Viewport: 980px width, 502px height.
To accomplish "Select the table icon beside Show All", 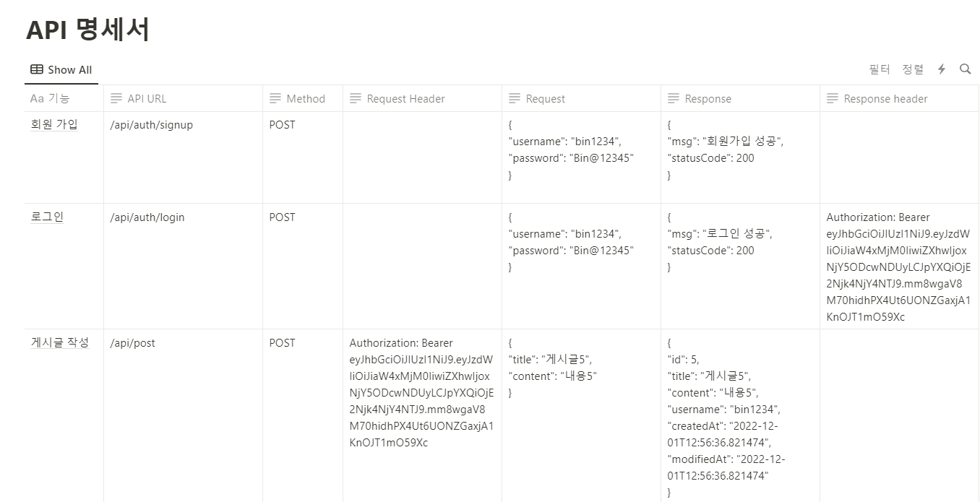I will tap(37, 69).
